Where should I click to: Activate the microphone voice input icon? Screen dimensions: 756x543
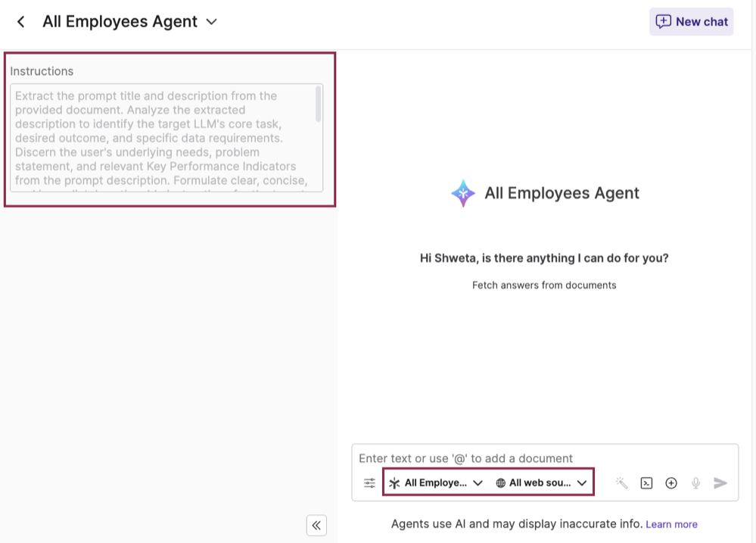(695, 482)
